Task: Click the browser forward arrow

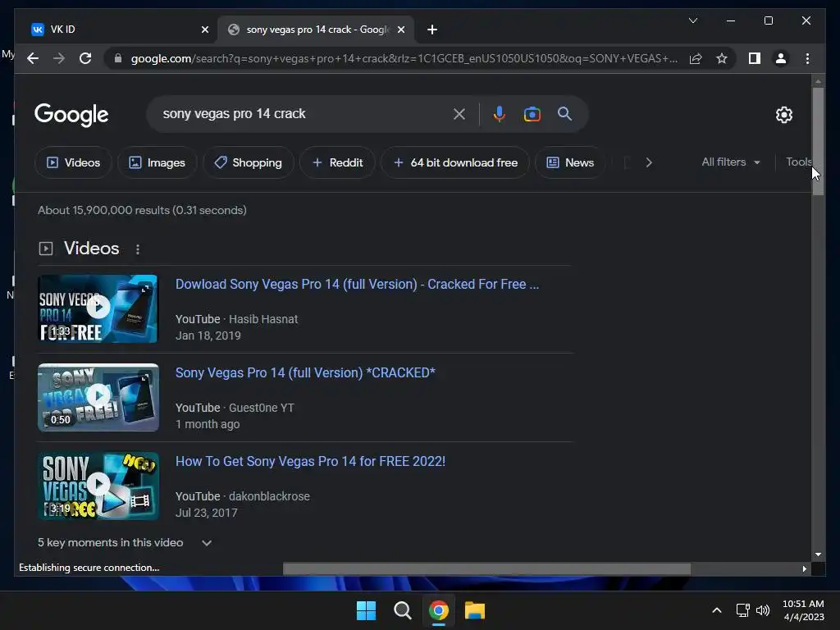Action: (59, 58)
